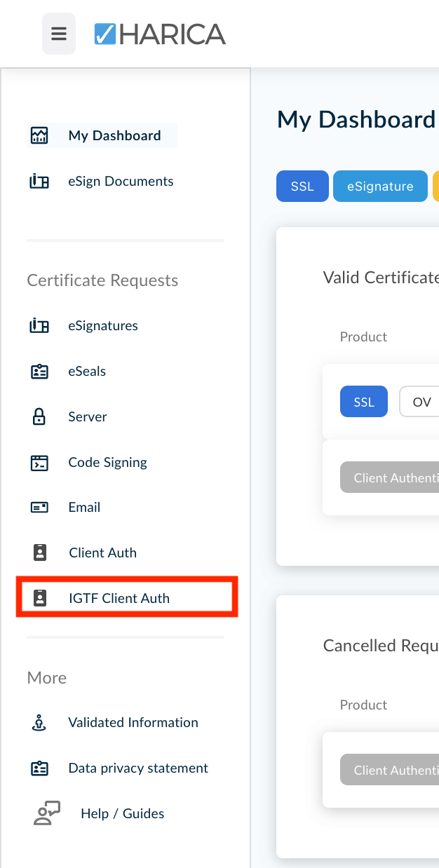Viewport: 439px width, 868px height.
Task: Select the SSL filter tab
Action: pyautogui.click(x=302, y=187)
